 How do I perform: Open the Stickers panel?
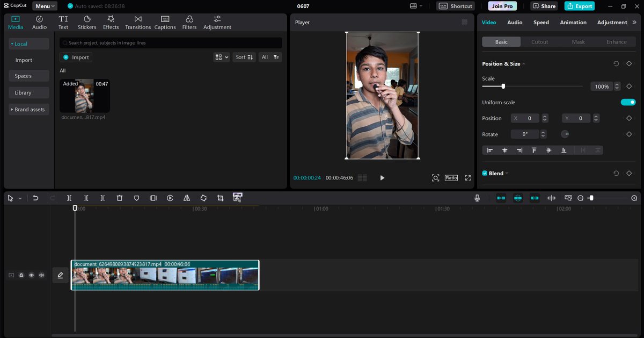click(x=86, y=21)
